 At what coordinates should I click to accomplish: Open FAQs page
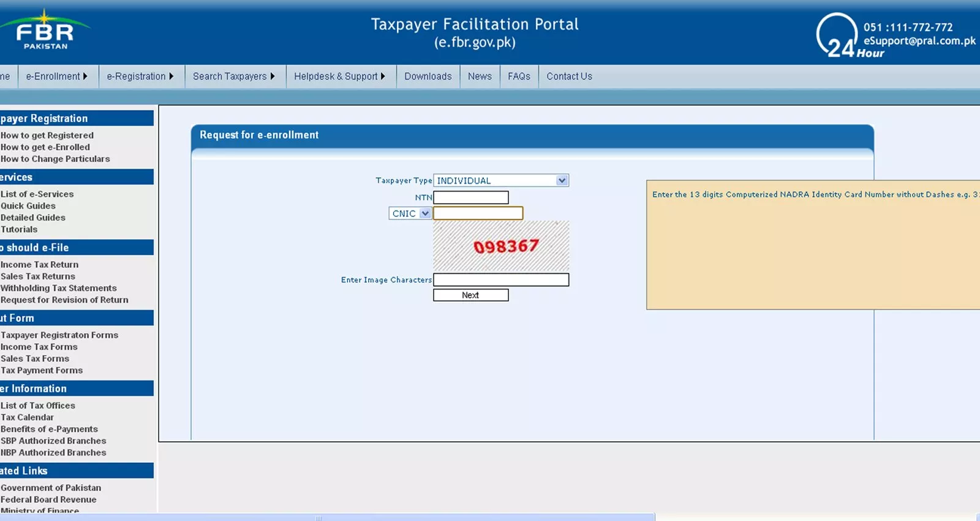coord(519,77)
